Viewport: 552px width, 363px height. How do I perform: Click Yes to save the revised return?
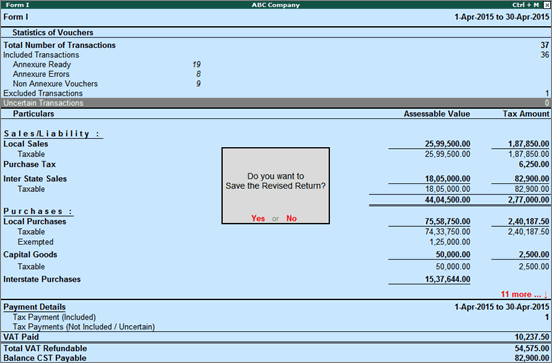point(258,218)
